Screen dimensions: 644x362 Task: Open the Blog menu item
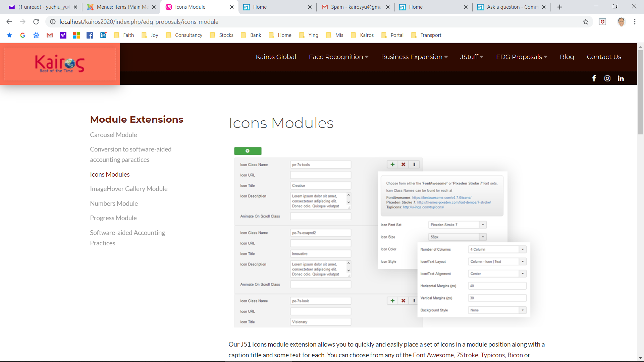567,57
